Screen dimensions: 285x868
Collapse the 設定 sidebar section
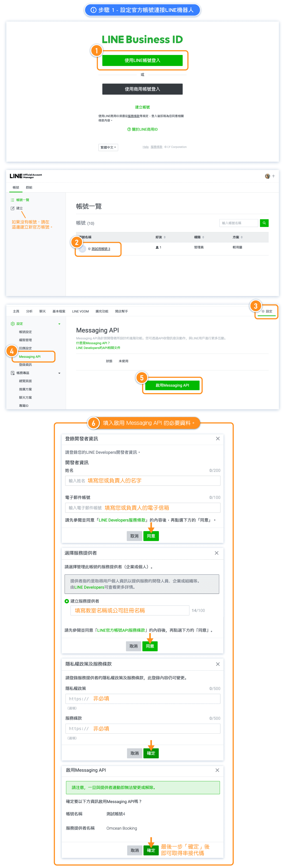(59, 324)
